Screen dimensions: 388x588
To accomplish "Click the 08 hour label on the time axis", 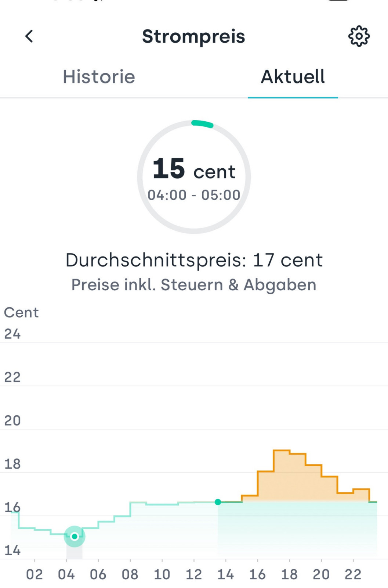I will (130, 574).
